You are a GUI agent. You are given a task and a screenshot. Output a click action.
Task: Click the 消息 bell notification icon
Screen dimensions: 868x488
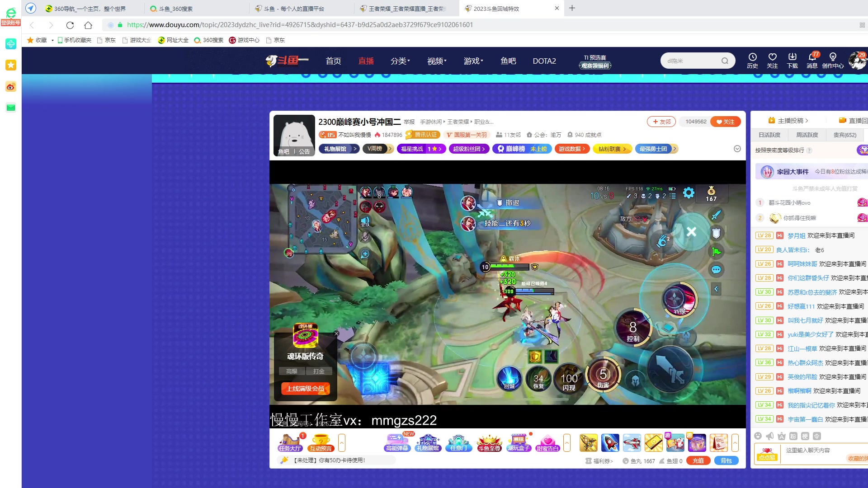pos(812,57)
